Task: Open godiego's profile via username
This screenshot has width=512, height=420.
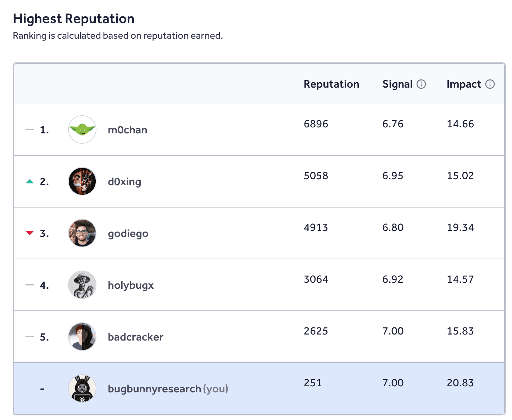Action: click(x=128, y=233)
